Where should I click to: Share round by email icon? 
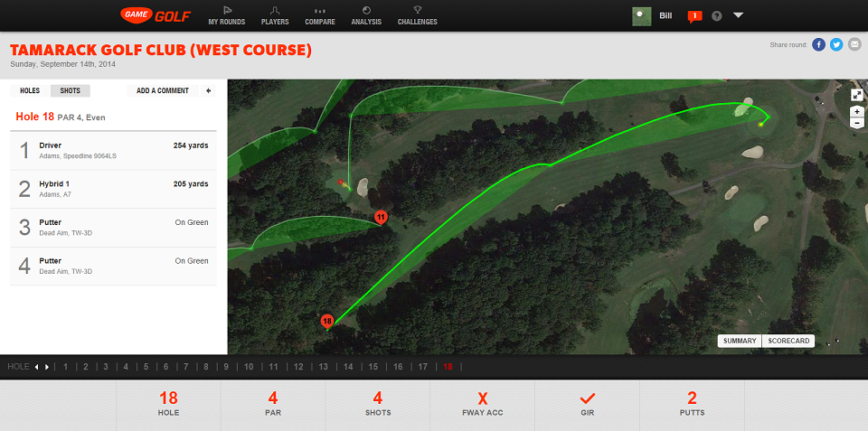tap(854, 45)
